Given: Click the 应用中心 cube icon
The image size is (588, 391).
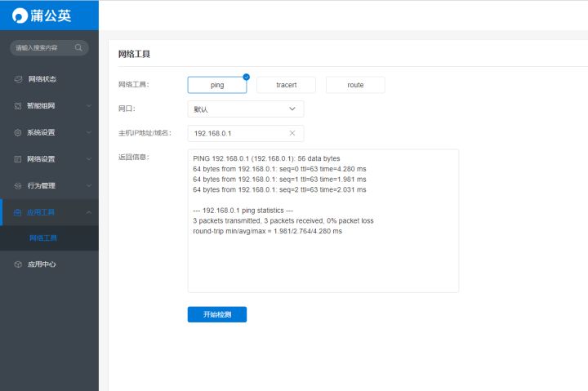Looking at the screenshot, I should 19,264.
